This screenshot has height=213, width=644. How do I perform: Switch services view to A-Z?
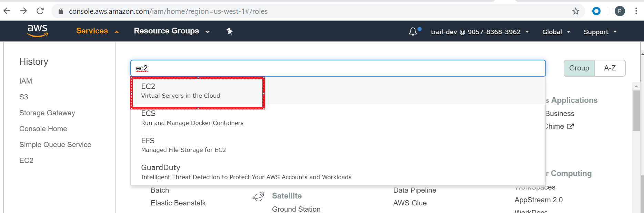click(x=610, y=68)
